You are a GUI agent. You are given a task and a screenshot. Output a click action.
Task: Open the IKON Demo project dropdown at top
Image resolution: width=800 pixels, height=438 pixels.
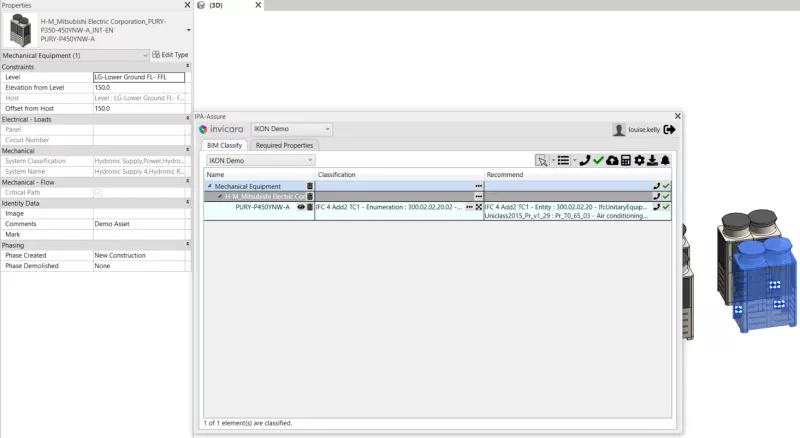pos(291,129)
